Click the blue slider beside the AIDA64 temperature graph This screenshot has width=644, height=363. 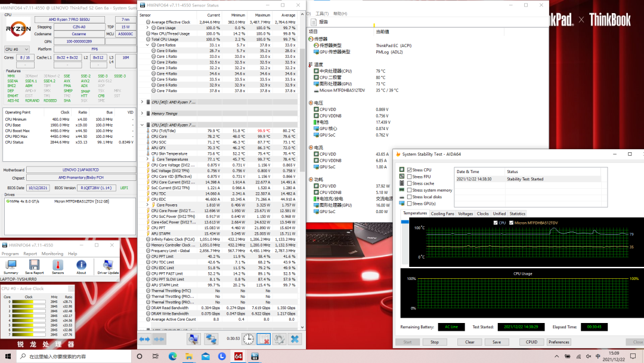(405, 222)
